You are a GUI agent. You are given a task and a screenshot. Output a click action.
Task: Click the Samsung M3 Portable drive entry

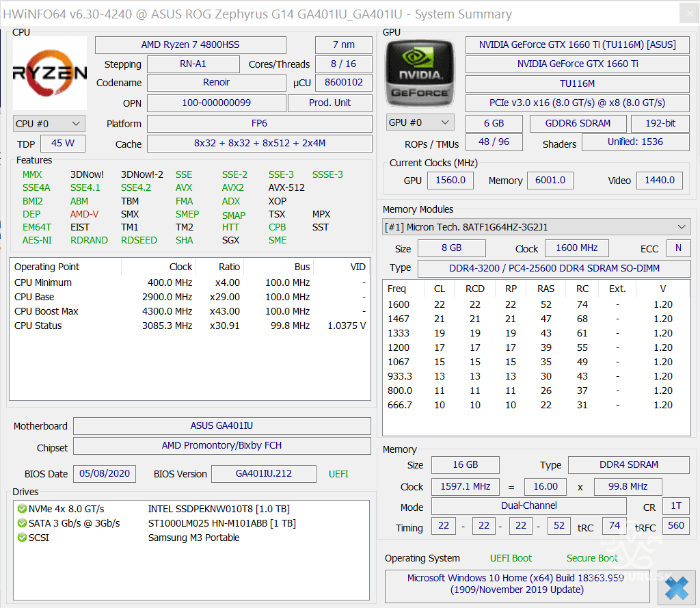tap(193, 538)
